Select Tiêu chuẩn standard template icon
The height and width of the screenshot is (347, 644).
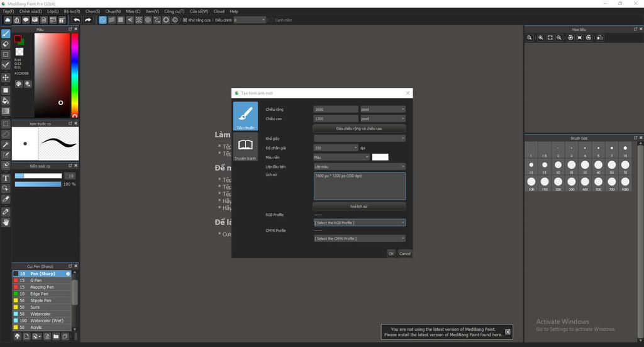(x=245, y=116)
